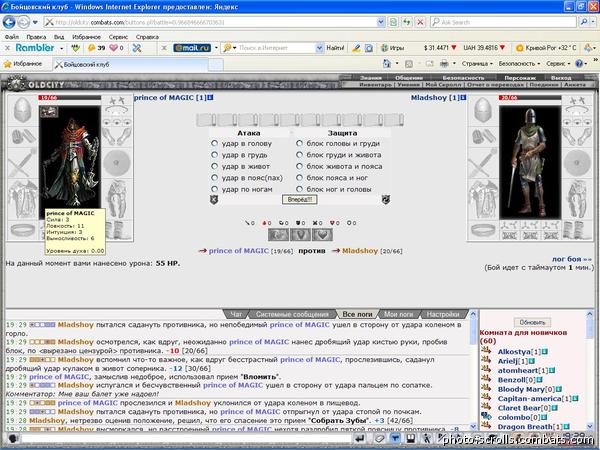Open recent pages dropdown beside forward arrow
The width and height of the screenshot is (600, 450).
(35, 22)
